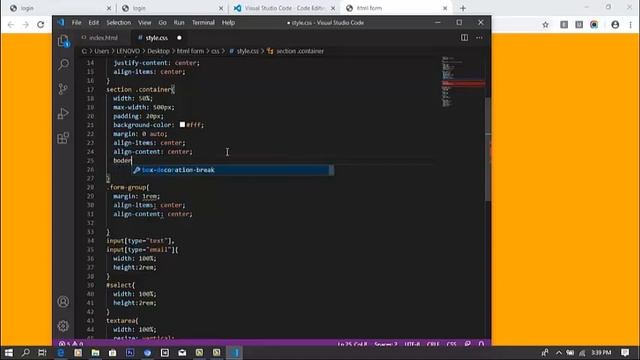Open the Source Control view
This screenshot has height=360, width=640.
tap(63, 89)
